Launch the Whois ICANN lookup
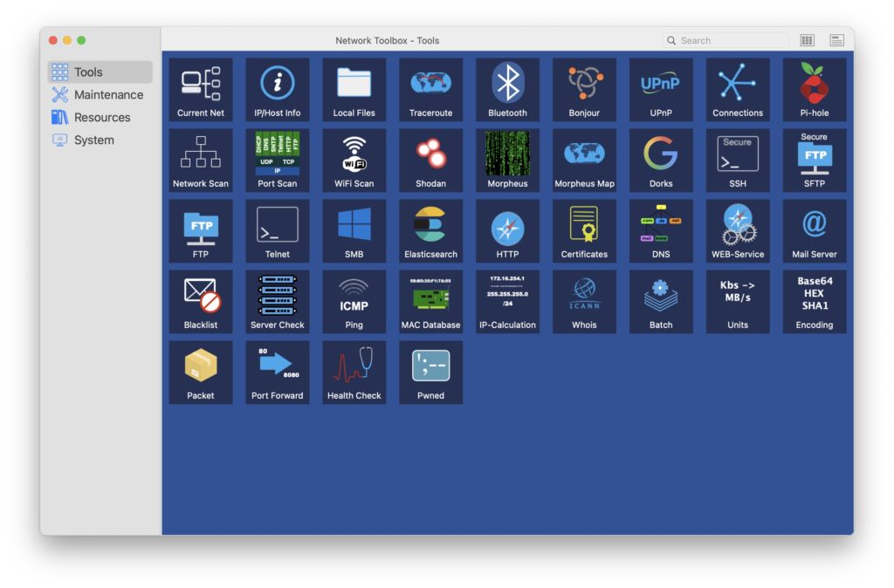 point(584,301)
